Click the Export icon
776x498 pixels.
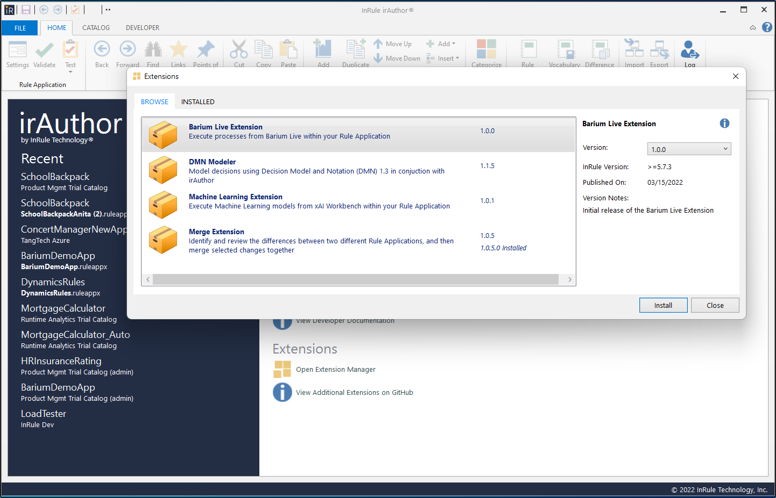click(x=659, y=49)
